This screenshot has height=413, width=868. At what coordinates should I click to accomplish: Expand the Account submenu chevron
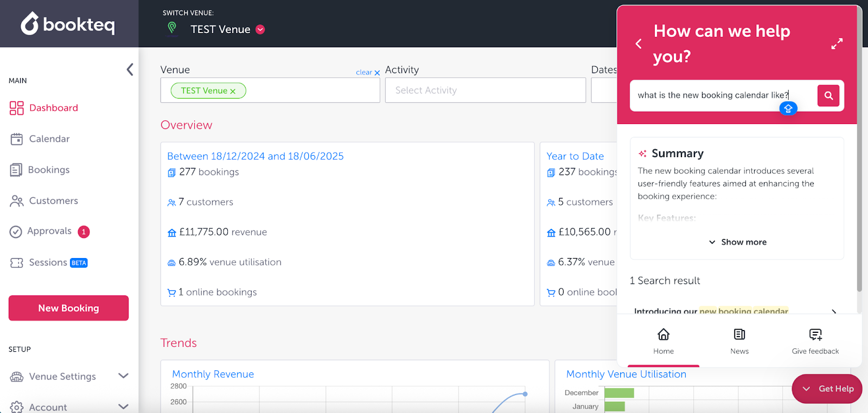coord(123,406)
